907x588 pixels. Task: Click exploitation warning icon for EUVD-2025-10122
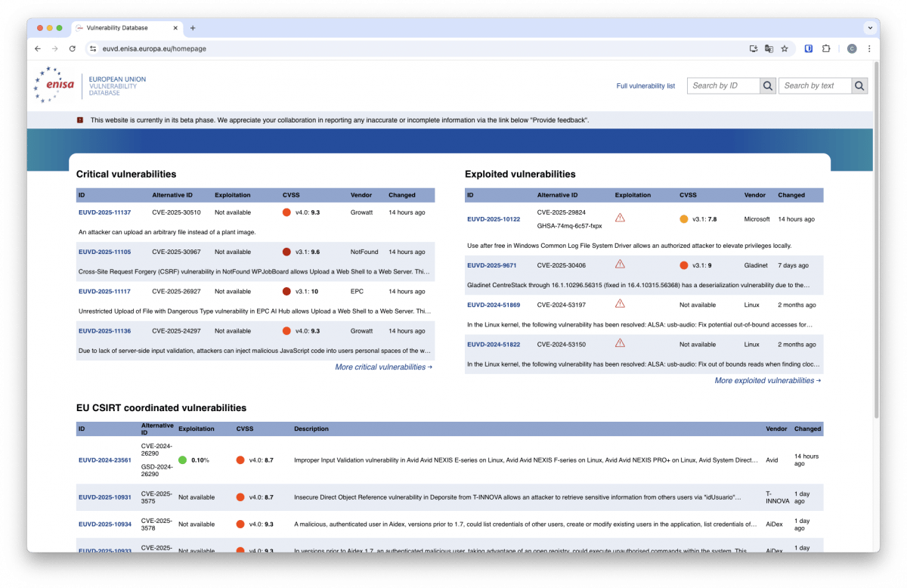coord(620,218)
